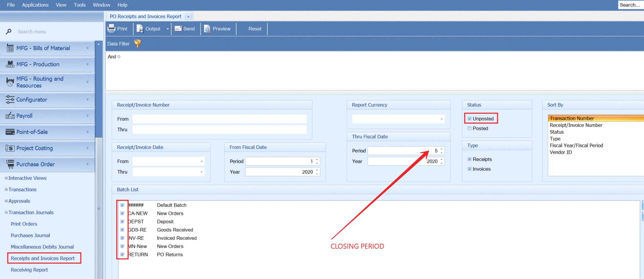Enable the Posted status checkbox

[x=470, y=128]
